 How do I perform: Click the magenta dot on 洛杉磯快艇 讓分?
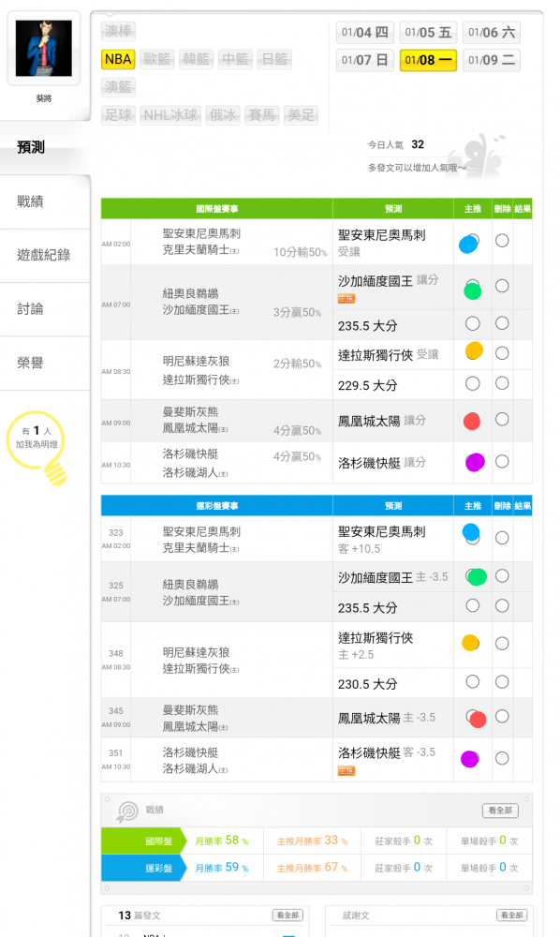click(x=475, y=463)
